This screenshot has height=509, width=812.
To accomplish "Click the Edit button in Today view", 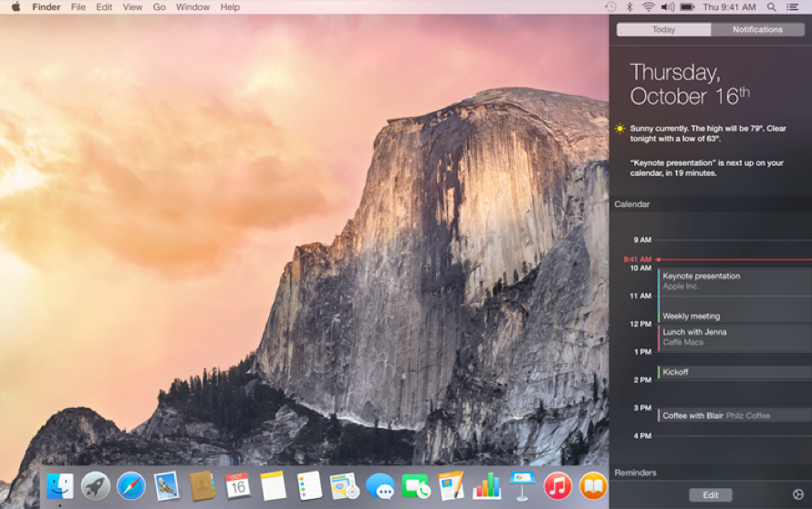I will 710,494.
